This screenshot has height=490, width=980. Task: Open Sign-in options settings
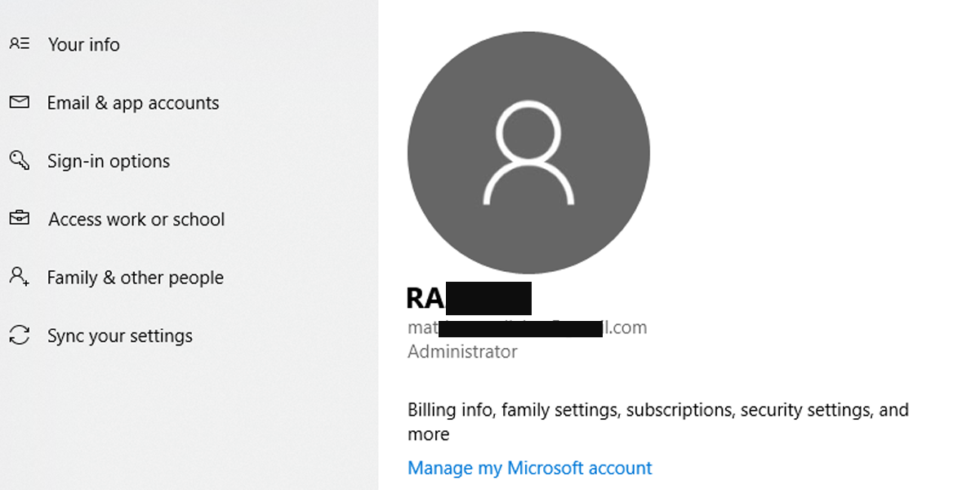click(109, 161)
